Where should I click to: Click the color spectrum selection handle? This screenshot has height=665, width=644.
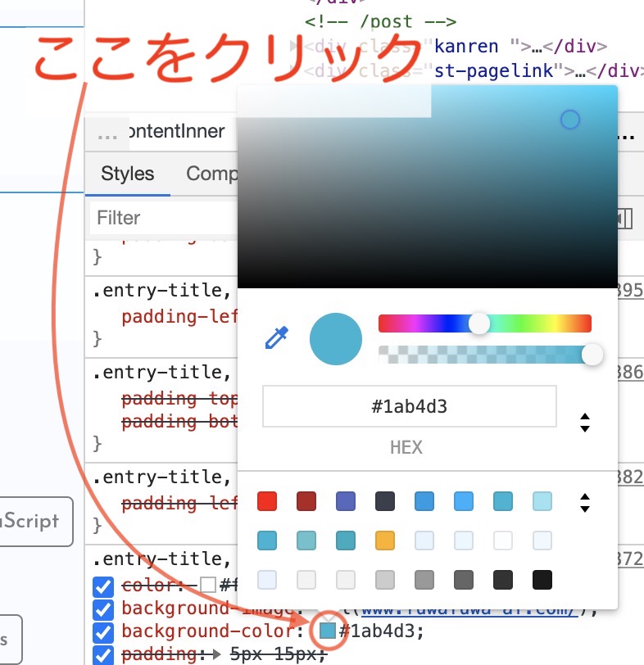click(x=570, y=120)
